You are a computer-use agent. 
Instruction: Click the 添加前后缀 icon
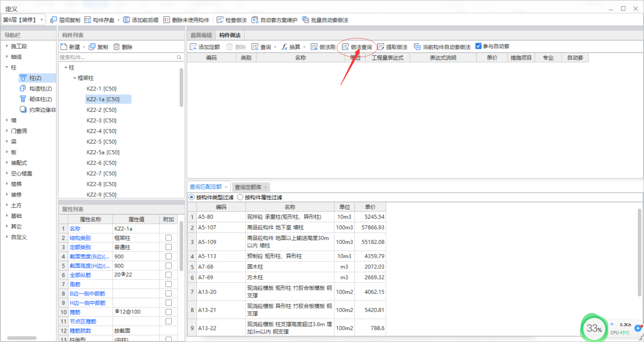[126, 20]
